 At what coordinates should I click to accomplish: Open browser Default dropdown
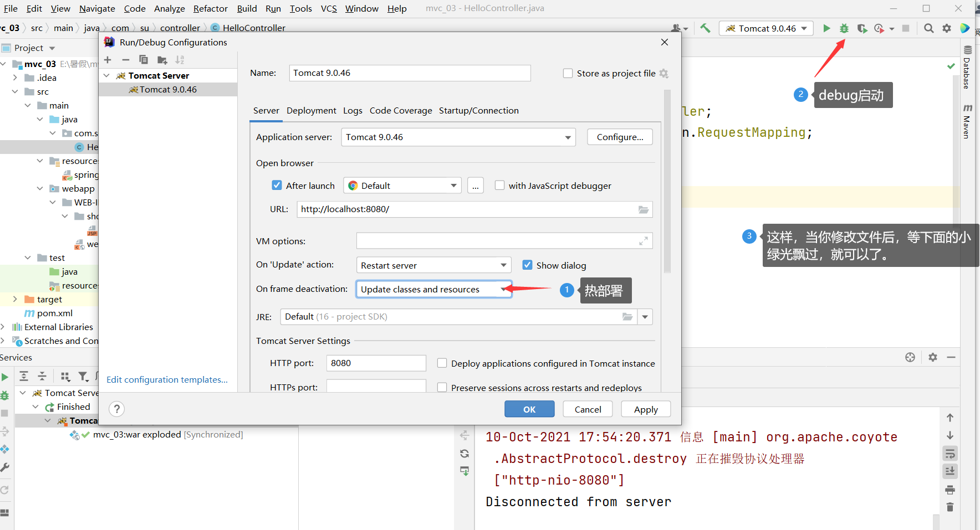click(402, 186)
